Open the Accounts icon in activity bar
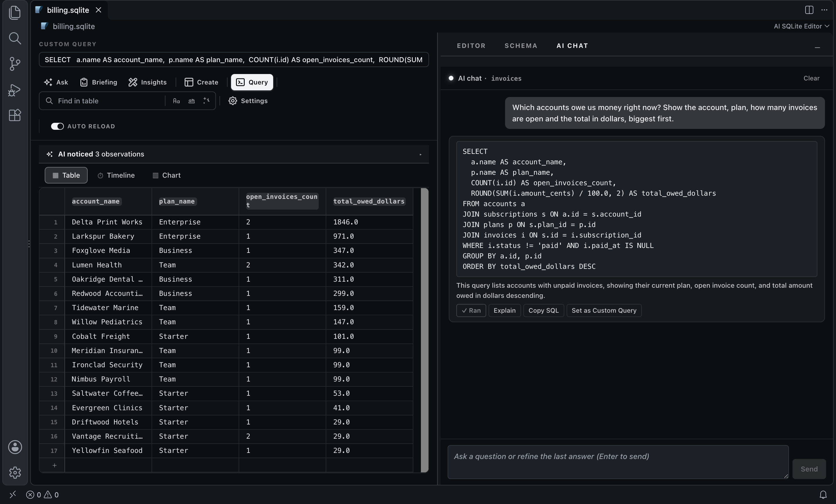The width and height of the screenshot is (836, 504). (15, 447)
